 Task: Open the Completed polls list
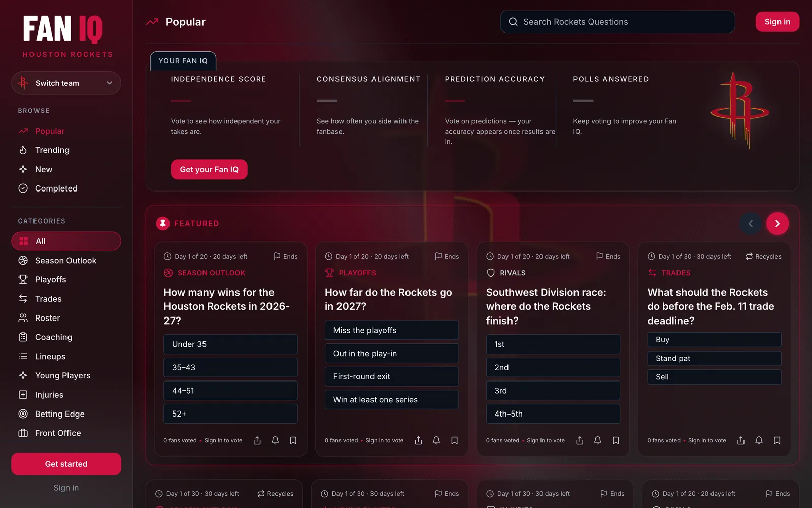click(x=66, y=188)
